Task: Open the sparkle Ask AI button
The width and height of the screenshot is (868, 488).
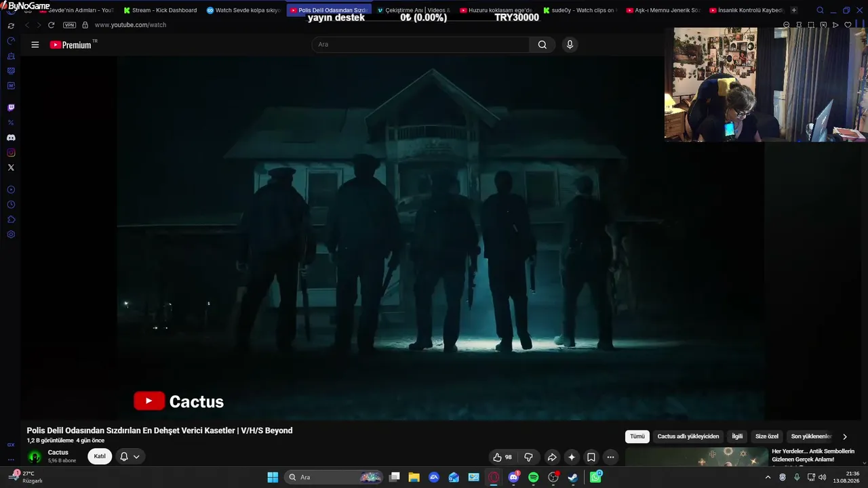Action: 572,457
